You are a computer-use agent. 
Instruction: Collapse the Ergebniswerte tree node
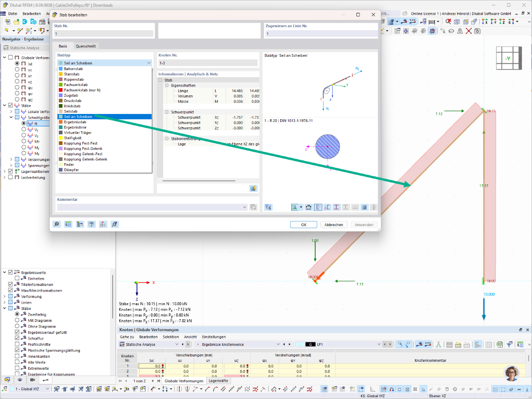click(5, 272)
